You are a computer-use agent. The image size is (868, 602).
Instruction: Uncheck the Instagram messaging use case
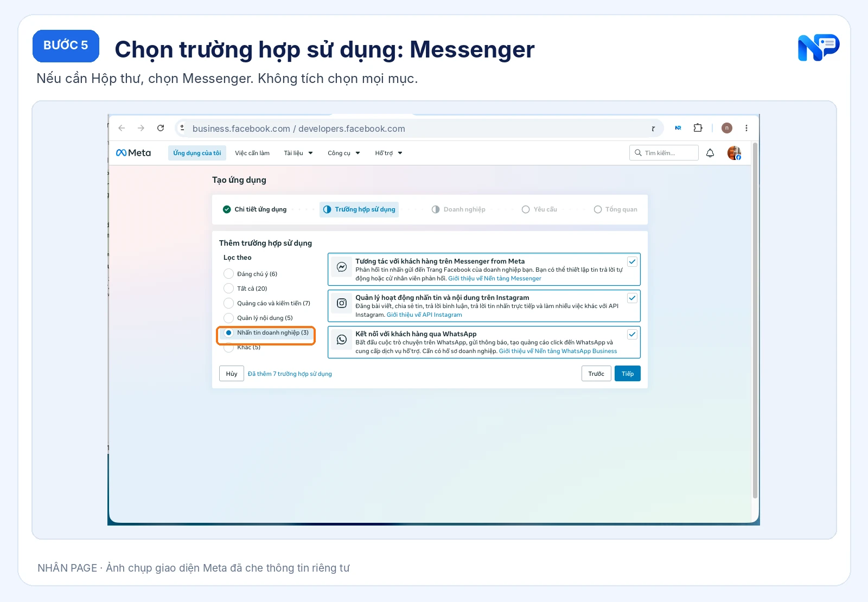tap(632, 298)
